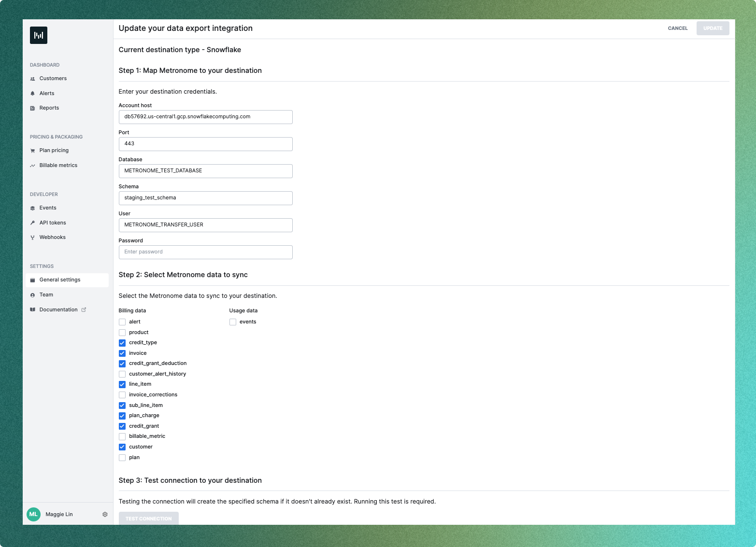Click the 'Billing data' column label
Screen dimensions: 756x547
pyautogui.click(x=132, y=311)
